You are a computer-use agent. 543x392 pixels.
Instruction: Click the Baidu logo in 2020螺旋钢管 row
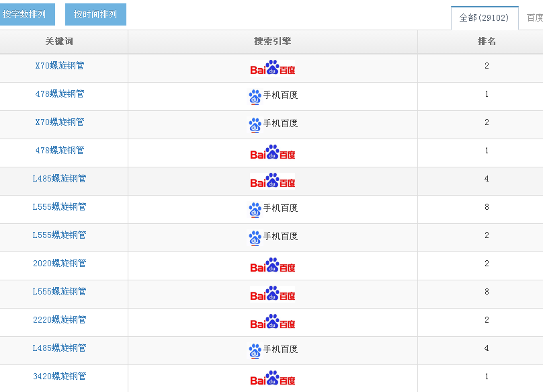click(x=272, y=266)
